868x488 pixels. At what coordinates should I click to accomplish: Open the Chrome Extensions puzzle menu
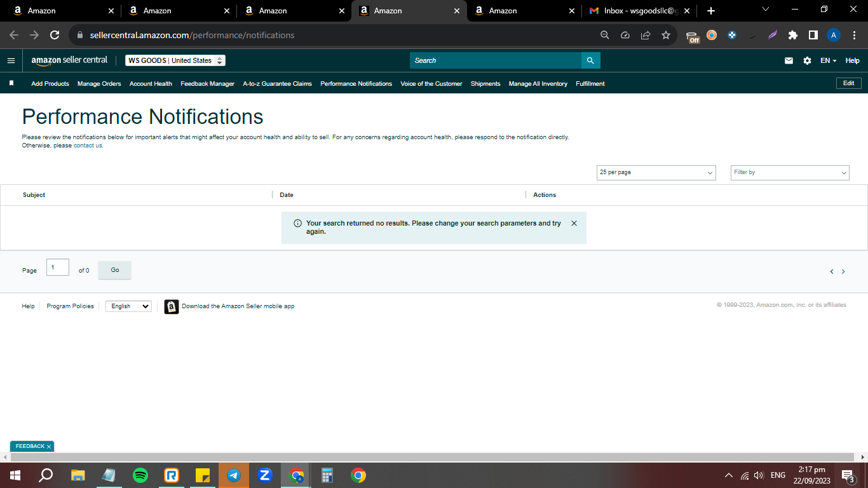(792, 36)
